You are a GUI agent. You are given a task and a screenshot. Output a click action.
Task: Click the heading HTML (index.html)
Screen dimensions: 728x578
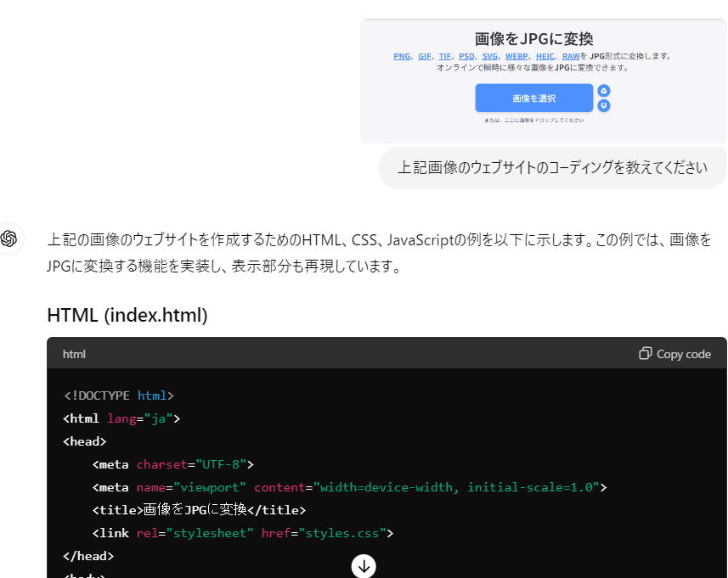click(127, 315)
